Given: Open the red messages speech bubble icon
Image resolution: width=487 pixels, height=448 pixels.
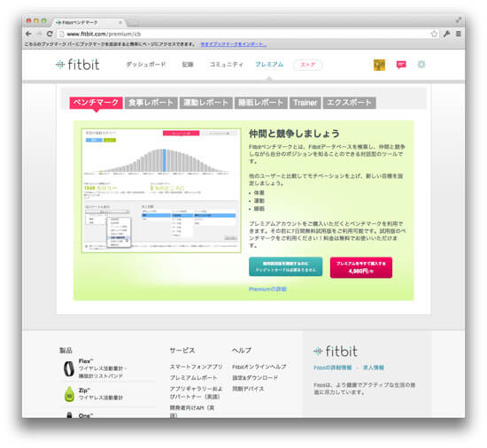Looking at the screenshot, I should pyautogui.click(x=401, y=65).
